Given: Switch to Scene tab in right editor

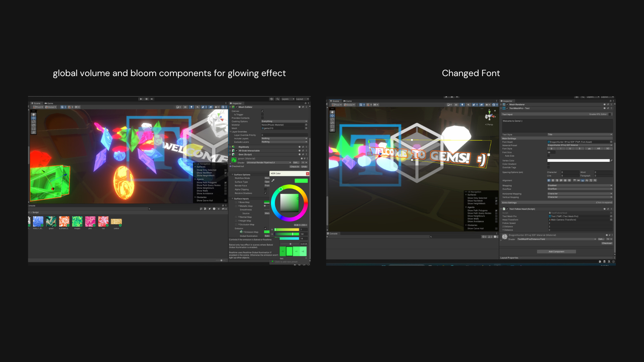Looking at the screenshot, I should coord(334,101).
